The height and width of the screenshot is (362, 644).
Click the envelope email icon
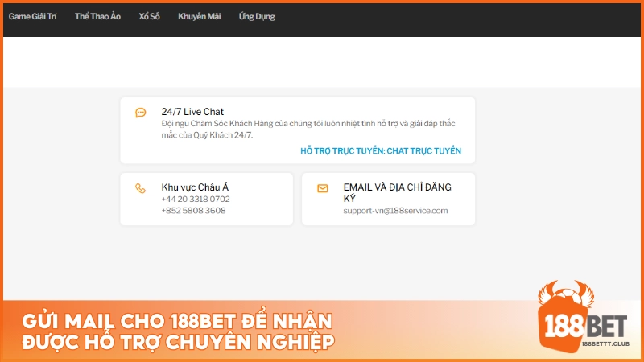323,188
